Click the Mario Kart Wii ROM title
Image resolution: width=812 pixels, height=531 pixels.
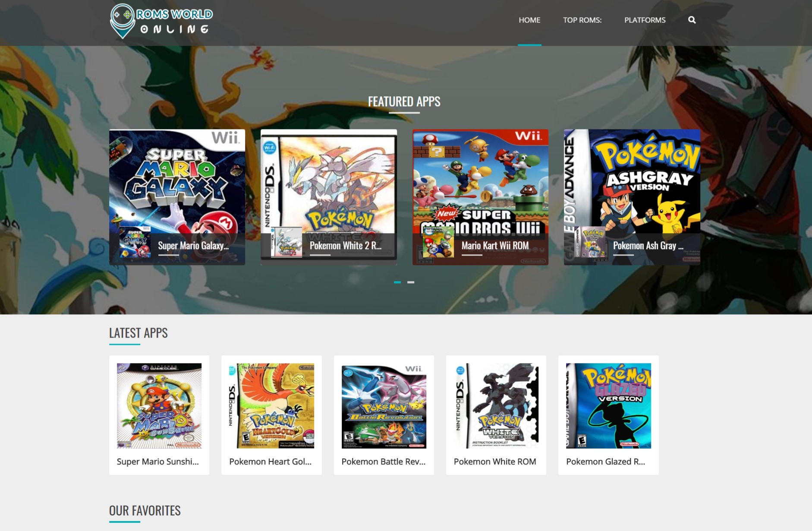(x=495, y=246)
